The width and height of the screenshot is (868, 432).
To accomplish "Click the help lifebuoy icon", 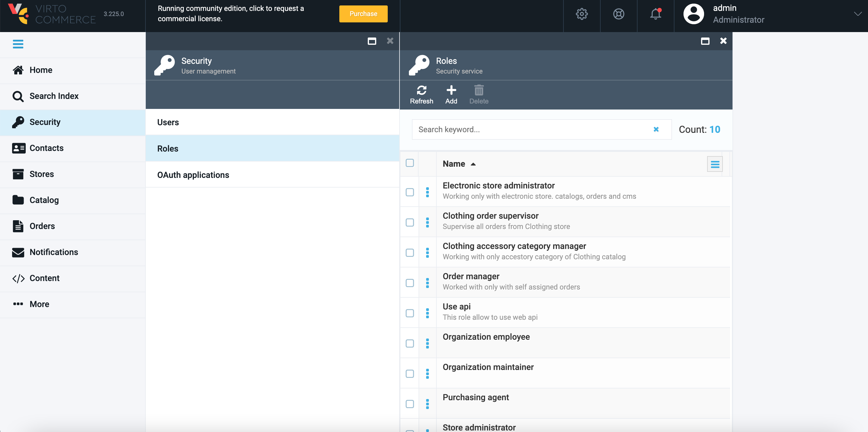I will pyautogui.click(x=619, y=14).
